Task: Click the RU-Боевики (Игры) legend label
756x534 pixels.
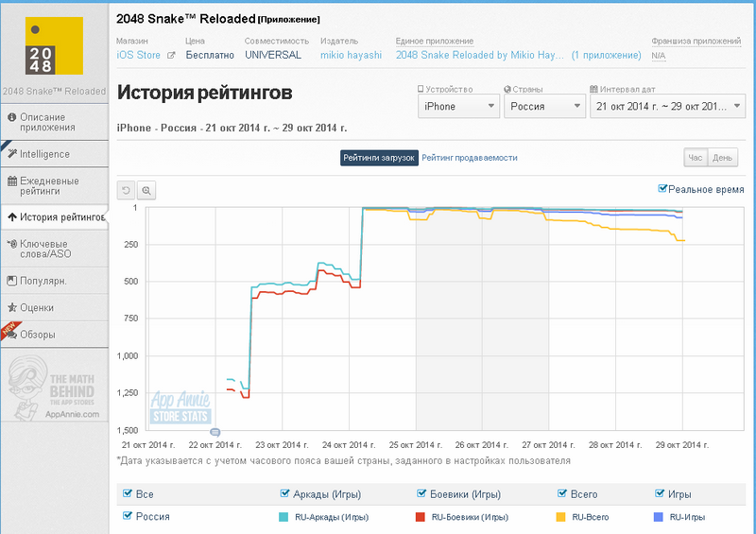Action: pos(470,517)
